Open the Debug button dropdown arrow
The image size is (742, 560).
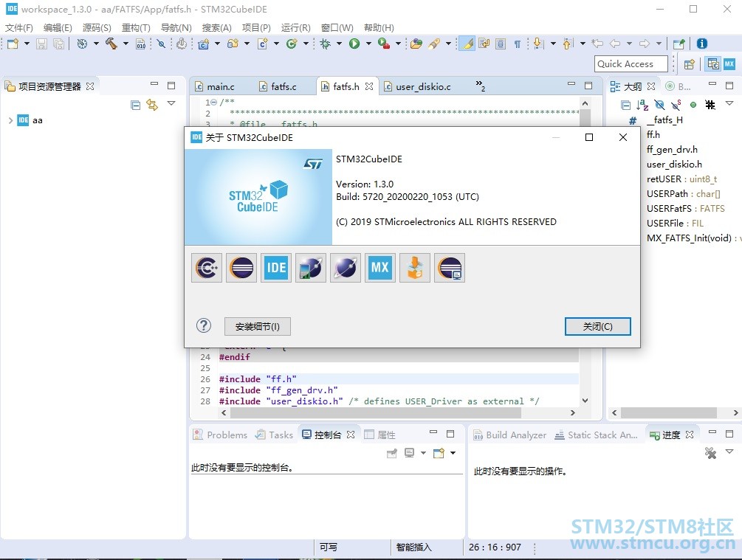[x=340, y=44]
